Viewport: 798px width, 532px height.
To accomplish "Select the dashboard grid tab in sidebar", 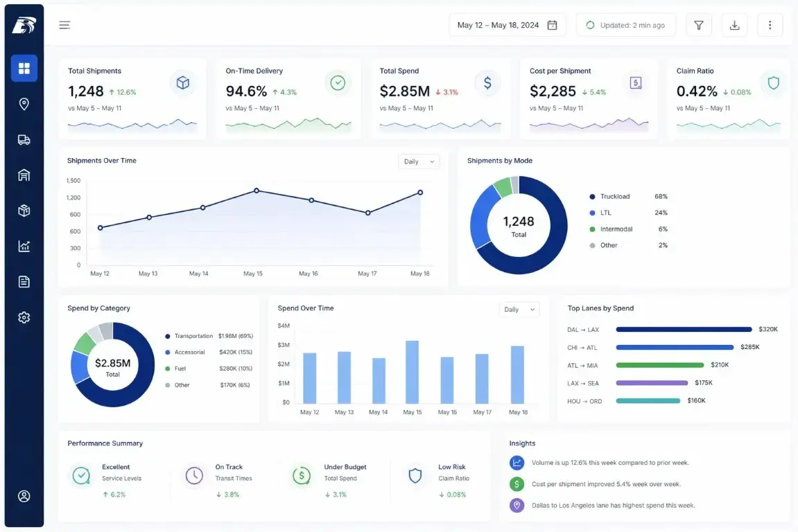I will tap(24, 68).
